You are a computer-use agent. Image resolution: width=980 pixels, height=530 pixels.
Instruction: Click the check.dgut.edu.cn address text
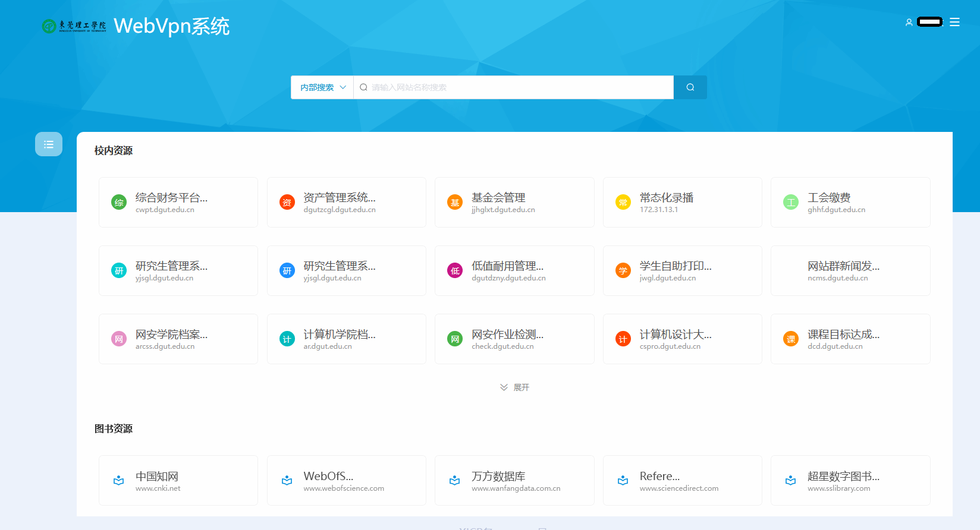(502, 346)
